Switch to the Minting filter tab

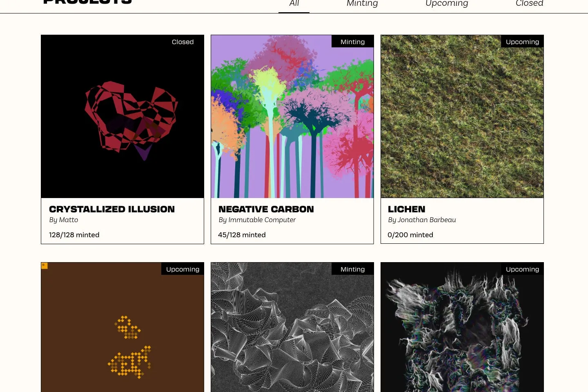(x=362, y=4)
